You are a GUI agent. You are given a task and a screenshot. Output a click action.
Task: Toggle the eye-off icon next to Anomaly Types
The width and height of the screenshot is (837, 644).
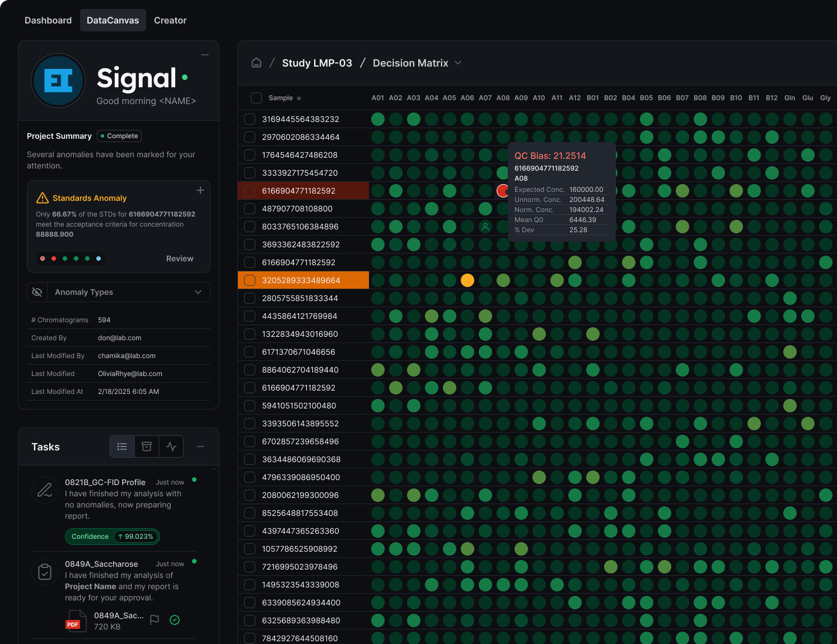37,292
